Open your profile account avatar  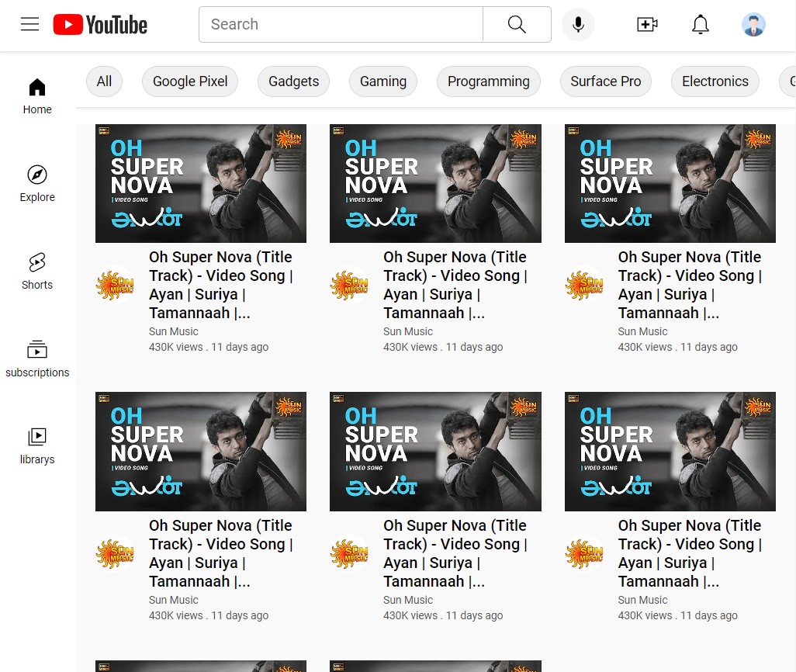(x=753, y=24)
